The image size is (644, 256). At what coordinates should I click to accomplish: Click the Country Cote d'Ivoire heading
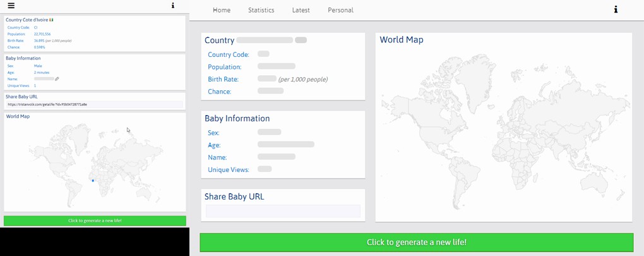pyautogui.click(x=27, y=20)
